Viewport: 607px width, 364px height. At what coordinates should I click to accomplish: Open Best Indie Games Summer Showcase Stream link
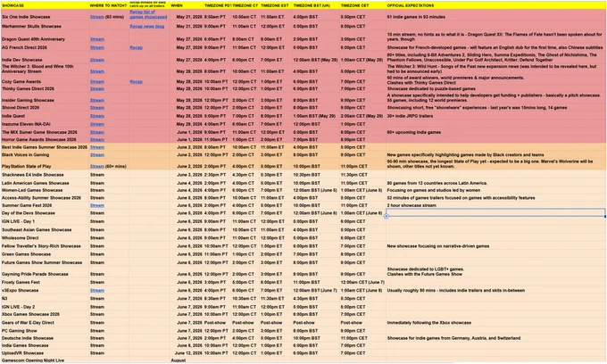[96, 147]
